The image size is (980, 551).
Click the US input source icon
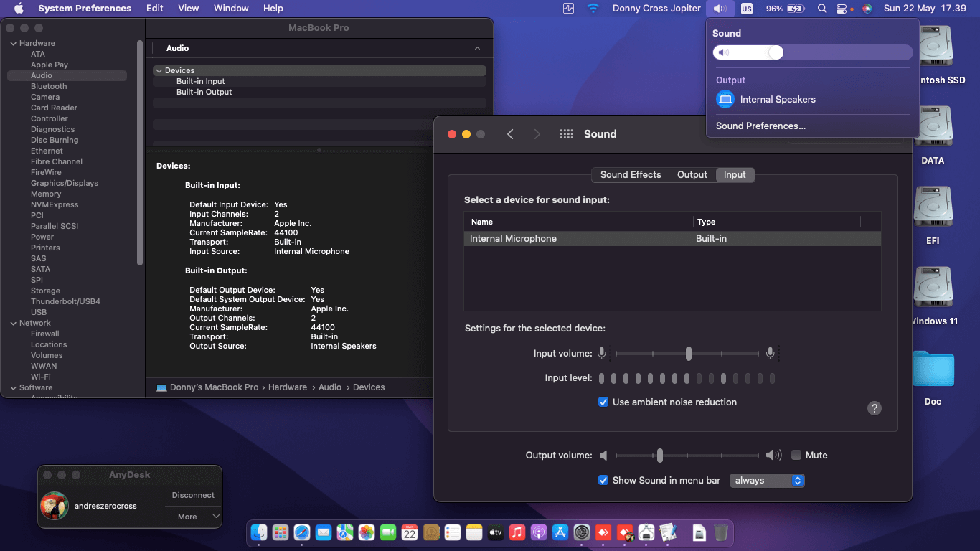[747, 9]
